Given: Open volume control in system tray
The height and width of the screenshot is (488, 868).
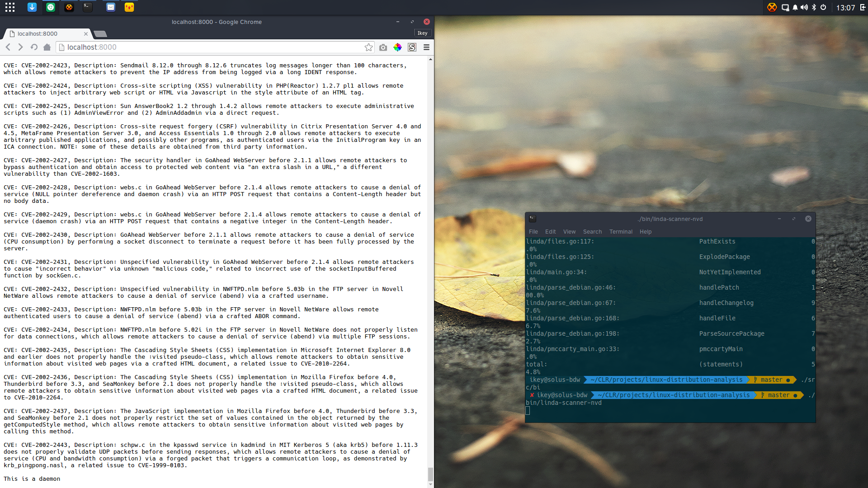Looking at the screenshot, I should pyautogui.click(x=804, y=7).
